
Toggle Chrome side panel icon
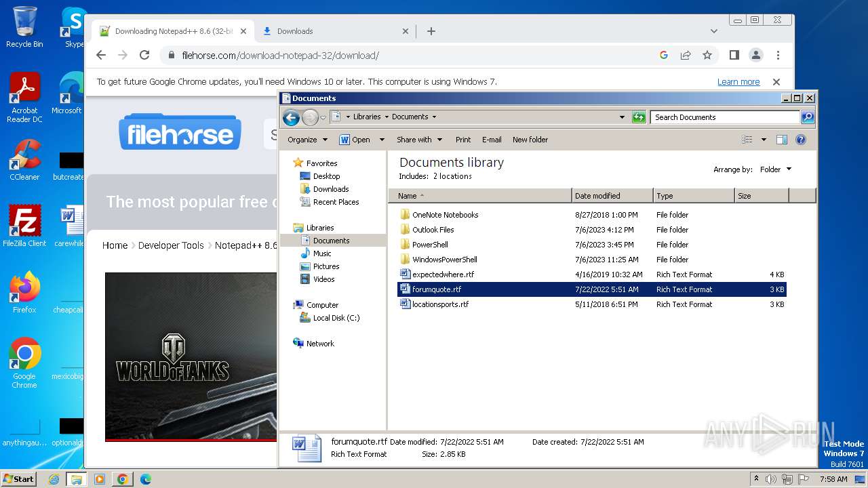734,55
